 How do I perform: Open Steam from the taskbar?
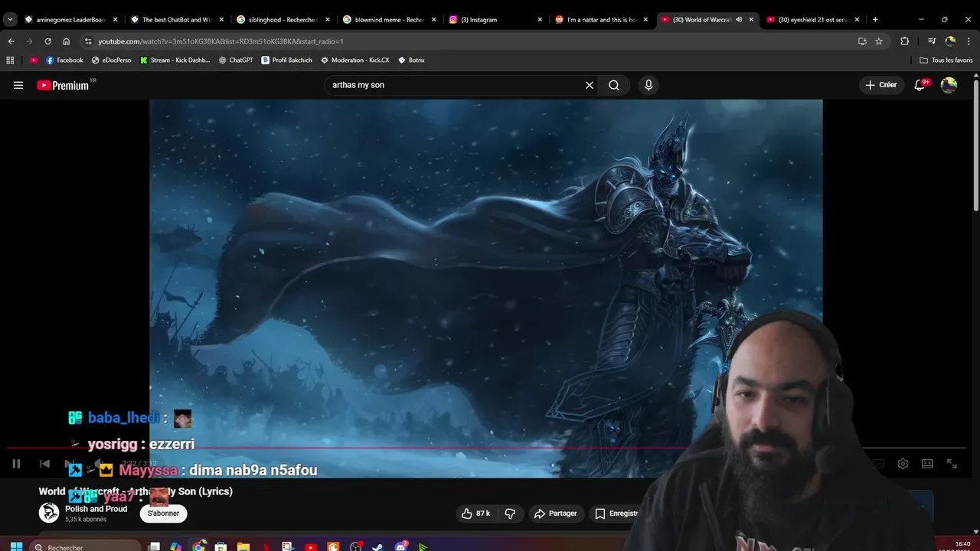tap(377, 546)
